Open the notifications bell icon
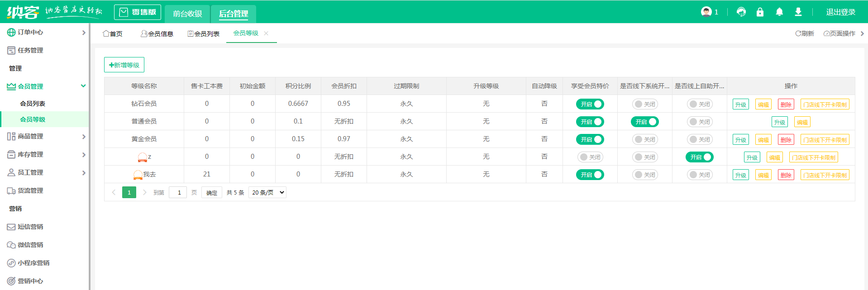The image size is (868, 290). pyautogui.click(x=779, y=12)
